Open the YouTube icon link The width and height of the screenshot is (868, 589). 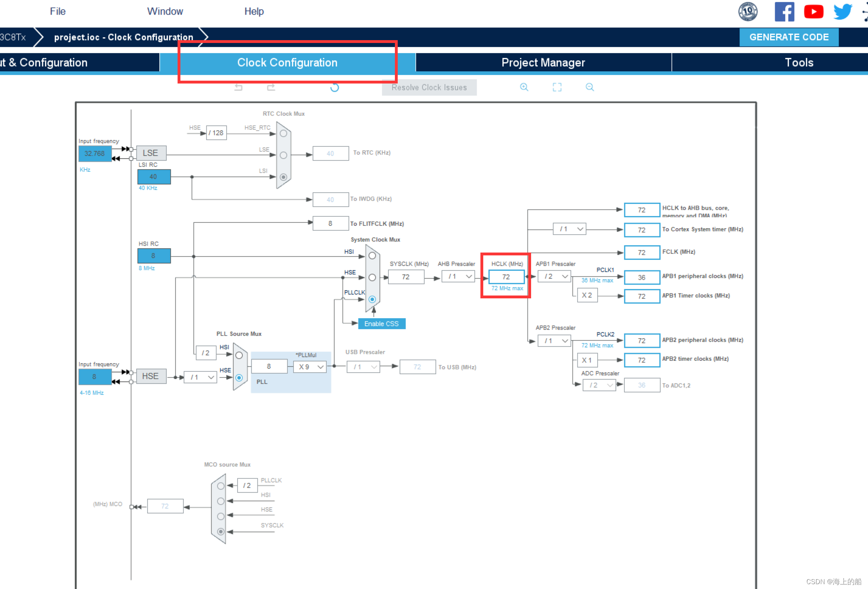(813, 12)
